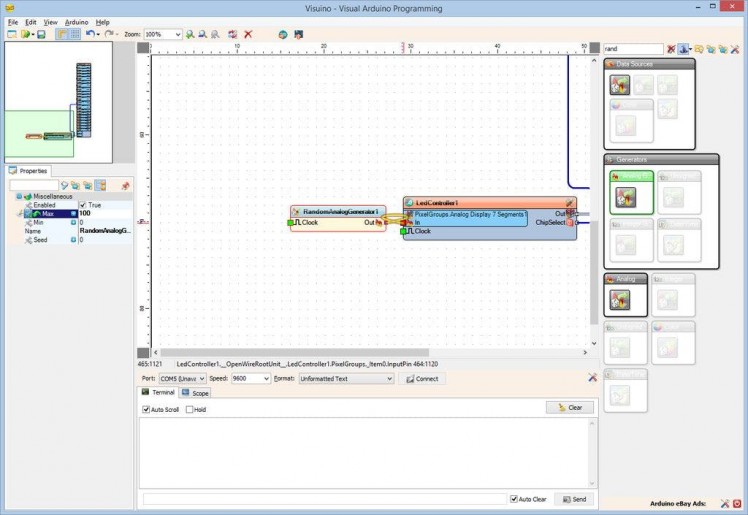Click the component search field containing 'rand'
748x515 pixels.
pyautogui.click(x=632, y=48)
